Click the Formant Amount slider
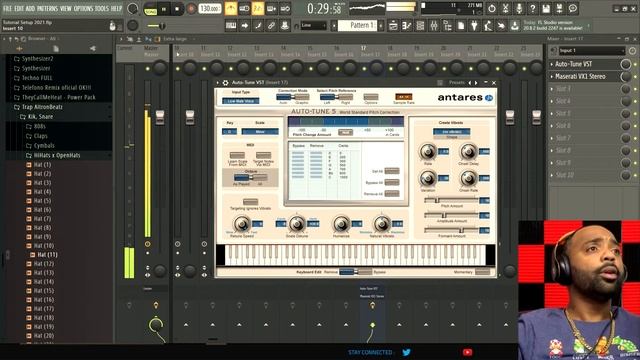The height and width of the screenshot is (360, 640). point(451,230)
